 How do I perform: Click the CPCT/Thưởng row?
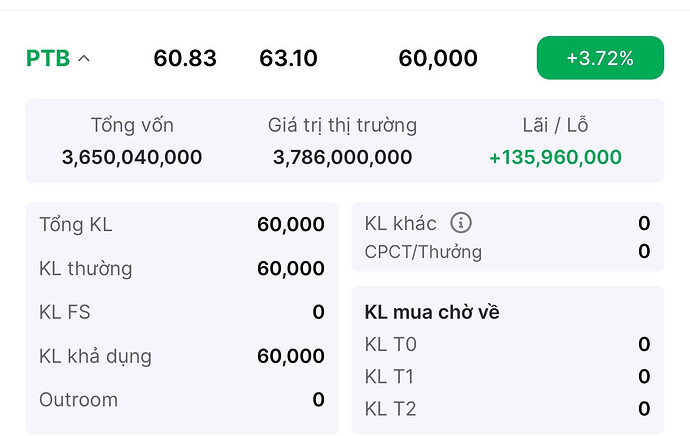point(507,252)
